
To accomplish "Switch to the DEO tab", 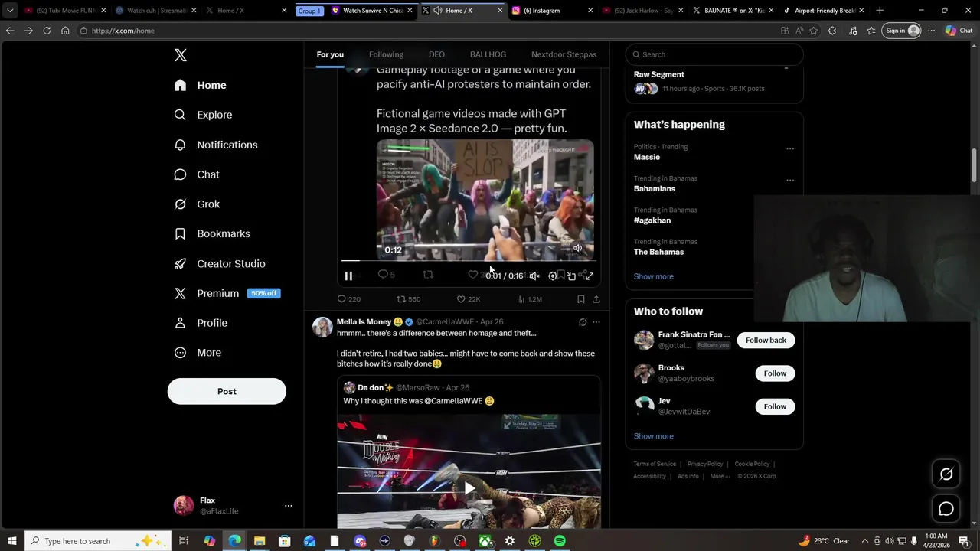I will (436, 54).
